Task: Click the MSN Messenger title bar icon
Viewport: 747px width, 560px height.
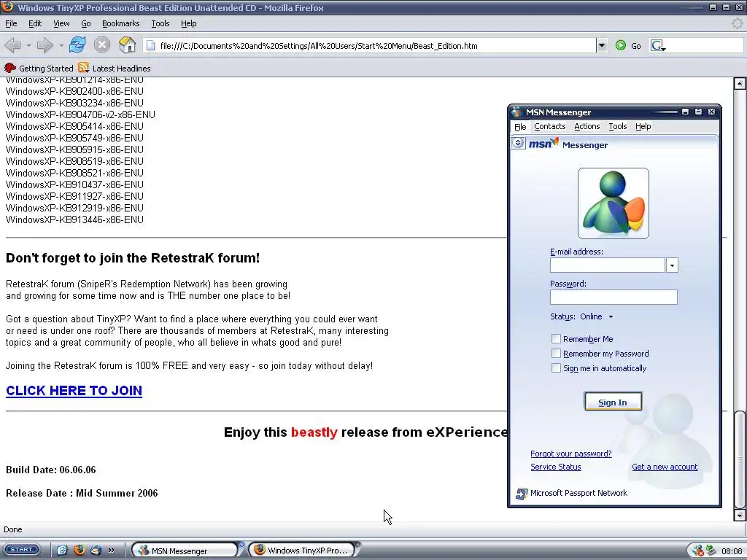Action: pos(517,112)
